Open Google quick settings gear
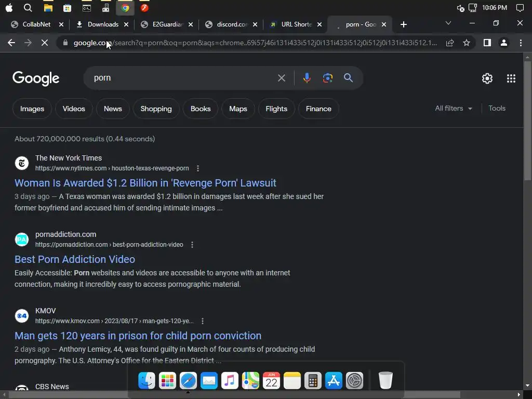Viewport: 532px width, 399px height. [x=487, y=78]
